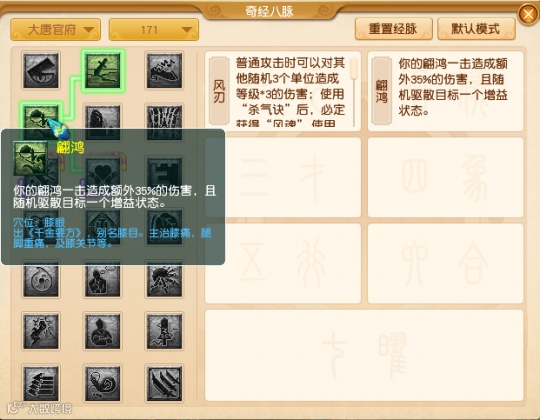540x420 pixels.
Task: Click the 默认模式 button
Action: pos(476,29)
